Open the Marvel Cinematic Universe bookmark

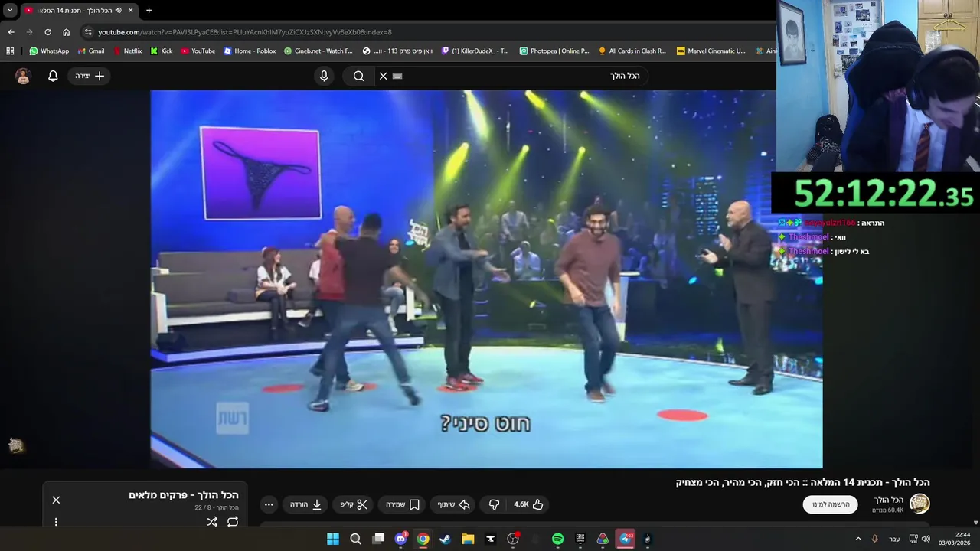710,51
